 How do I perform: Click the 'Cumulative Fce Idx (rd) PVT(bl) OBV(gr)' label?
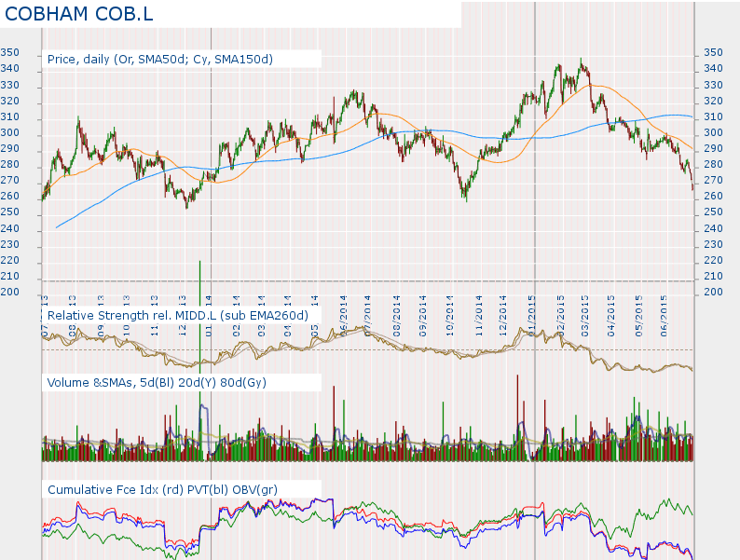[162, 490]
